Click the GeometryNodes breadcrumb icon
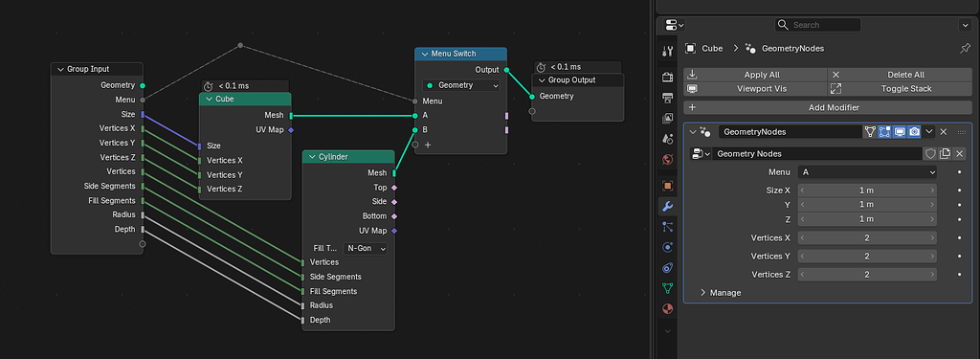 (x=751, y=48)
